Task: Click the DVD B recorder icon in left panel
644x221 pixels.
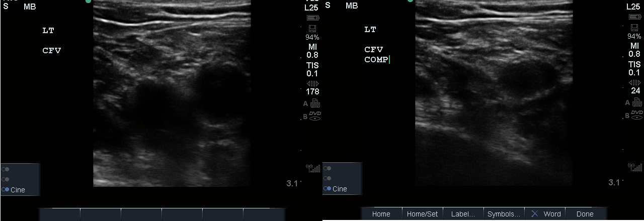Action: (x=315, y=116)
